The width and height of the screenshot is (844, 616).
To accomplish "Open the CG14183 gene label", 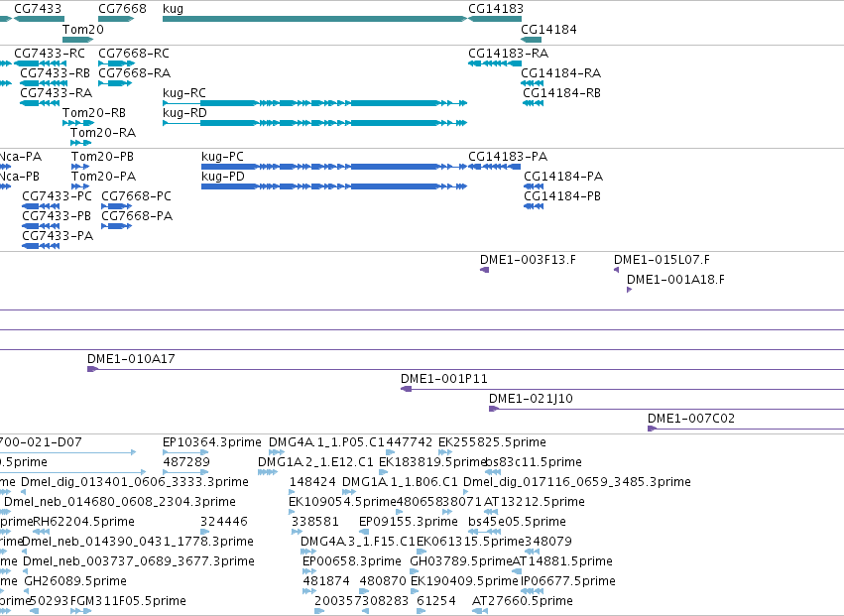I will (496, 9).
